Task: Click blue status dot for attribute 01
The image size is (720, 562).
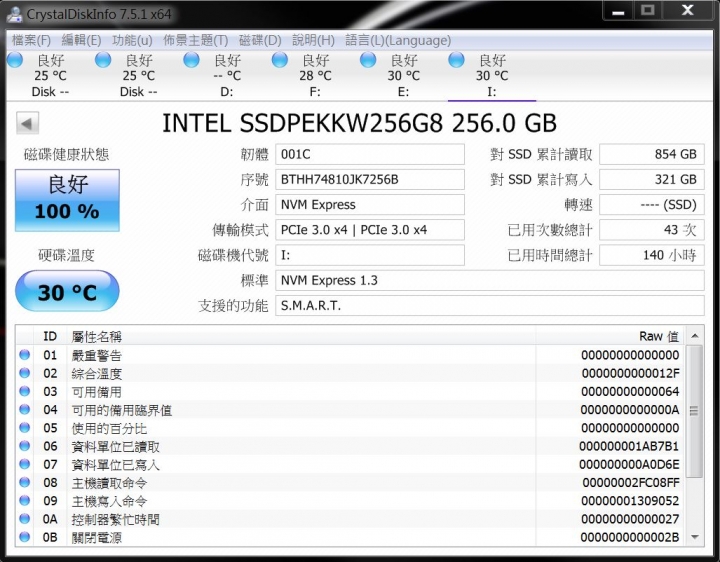Action: 25,354
